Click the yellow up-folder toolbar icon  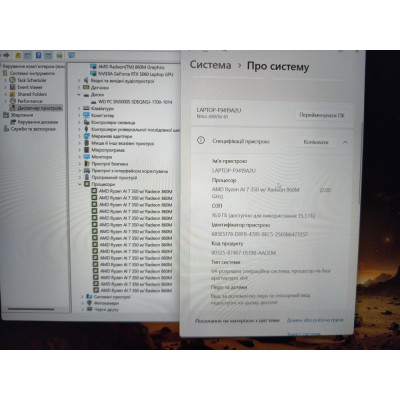coord(19,55)
